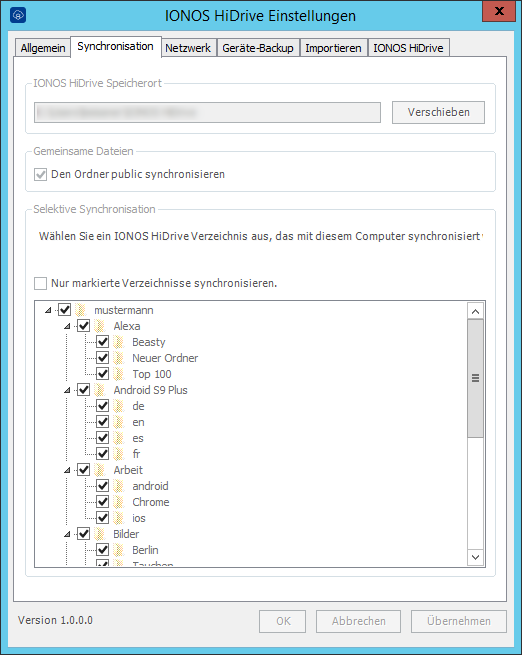Click the en folder icon
Image resolution: width=522 pixels, height=655 pixels.
pyautogui.click(x=119, y=422)
